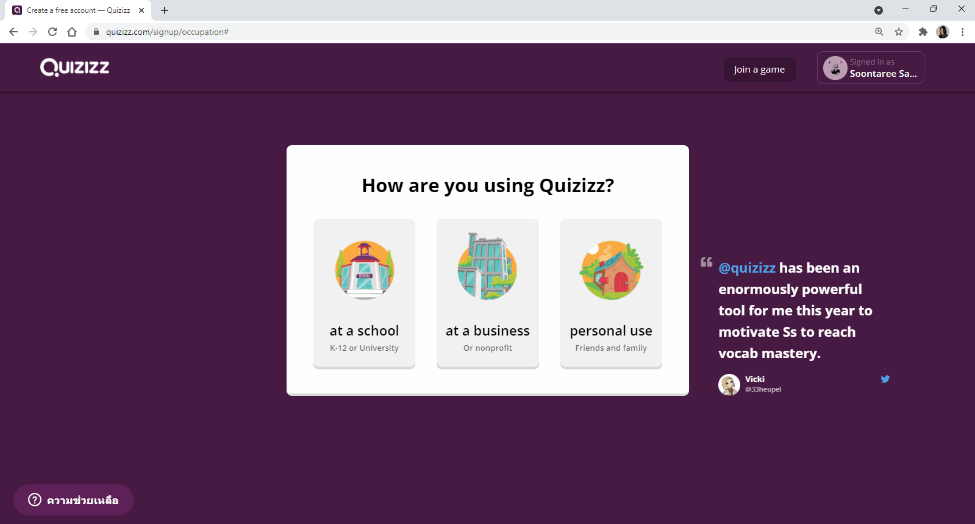975x524 pixels.
Task: Open the Thai help button
Action: [73, 500]
